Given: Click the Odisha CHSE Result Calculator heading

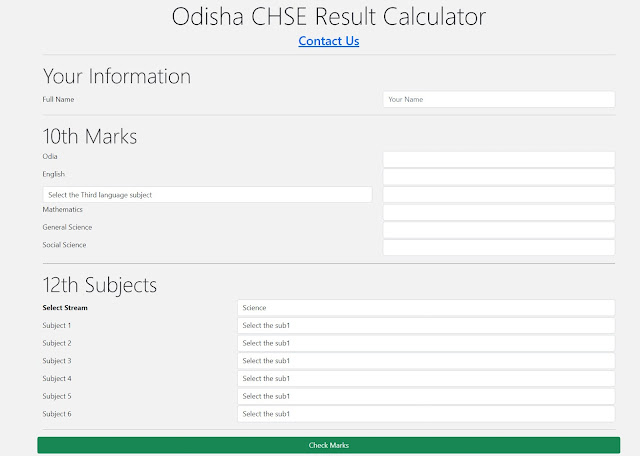Looking at the screenshot, I should (x=329, y=17).
